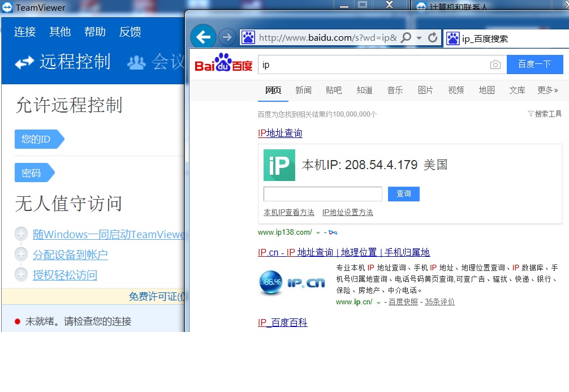Open the IP_百度百科 result link
569x392 pixels.
(282, 322)
